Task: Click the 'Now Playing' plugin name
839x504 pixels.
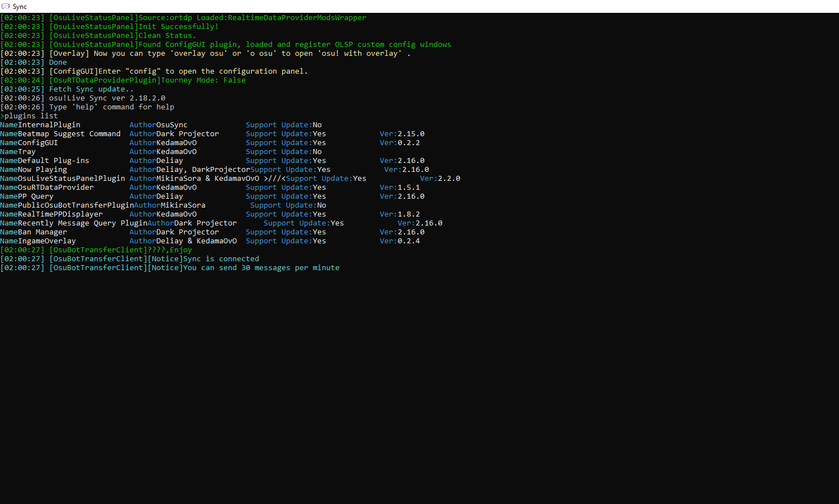Action: 42,170
